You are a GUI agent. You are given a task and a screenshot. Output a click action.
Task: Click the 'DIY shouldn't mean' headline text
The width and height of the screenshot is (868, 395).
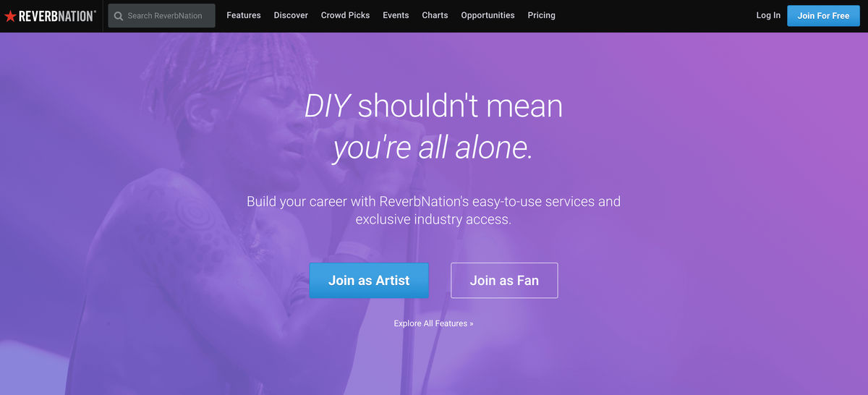[433, 106]
